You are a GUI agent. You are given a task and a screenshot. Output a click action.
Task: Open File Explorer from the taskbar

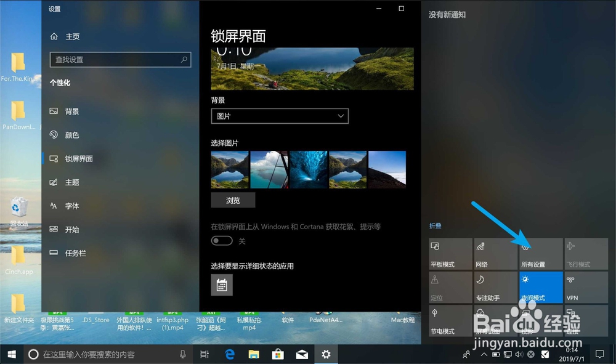(x=254, y=354)
